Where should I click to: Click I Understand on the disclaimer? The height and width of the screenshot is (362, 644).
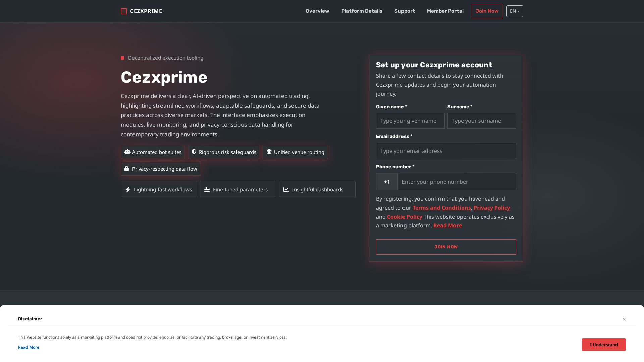tap(603, 345)
